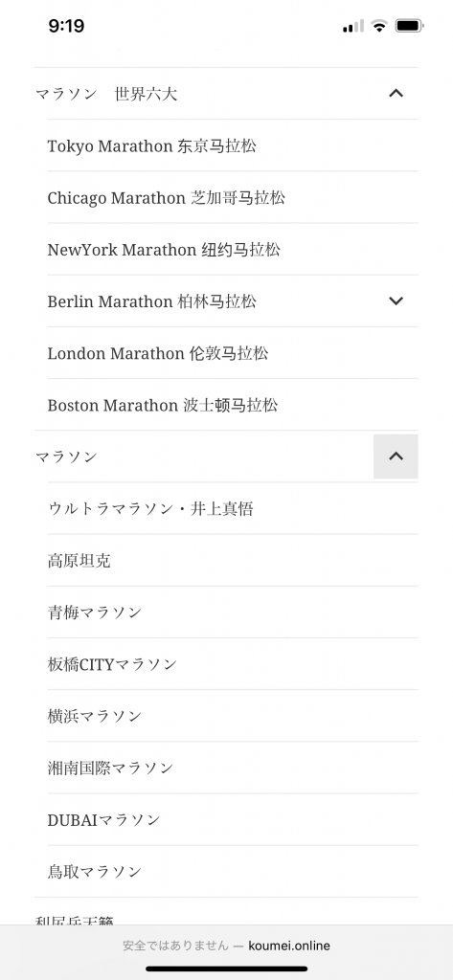Select NewYork Marathon 纽约马拉松 entry
This screenshot has width=453, height=980.
[164, 250]
